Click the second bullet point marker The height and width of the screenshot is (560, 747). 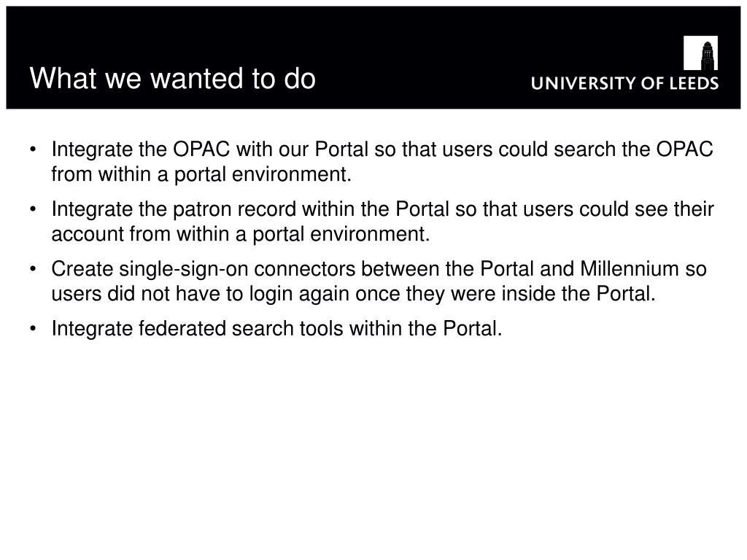point(33,209)
